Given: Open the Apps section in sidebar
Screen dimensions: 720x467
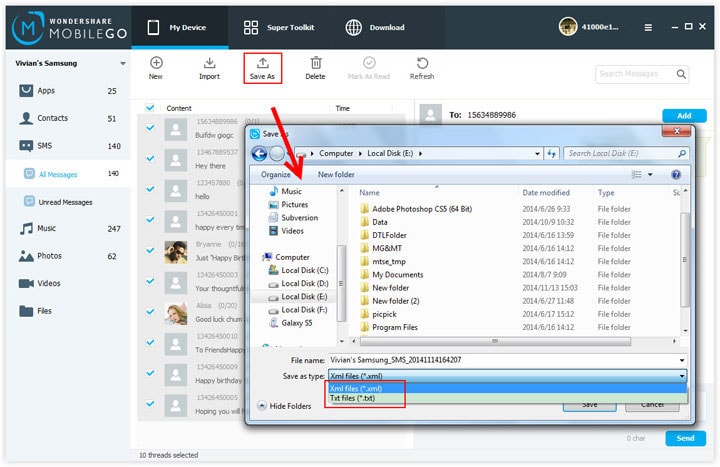Looking at the screenshot, I should pos(68,90).
